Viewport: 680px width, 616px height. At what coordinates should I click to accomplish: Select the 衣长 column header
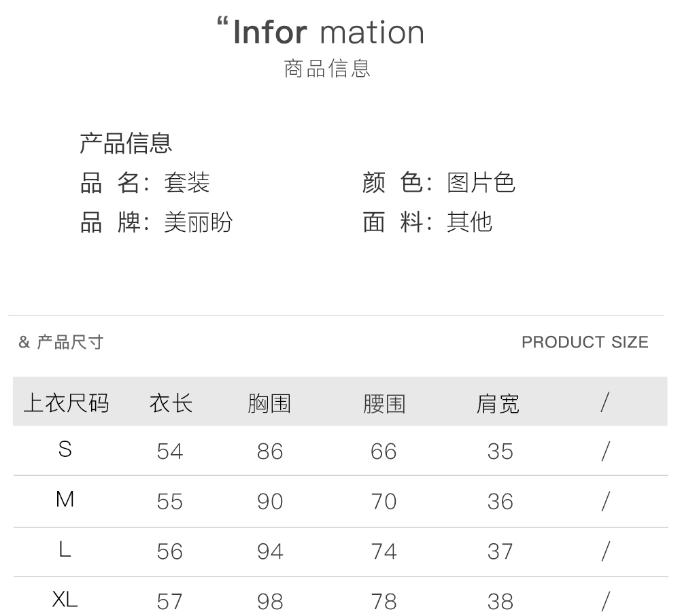point(171,403)
